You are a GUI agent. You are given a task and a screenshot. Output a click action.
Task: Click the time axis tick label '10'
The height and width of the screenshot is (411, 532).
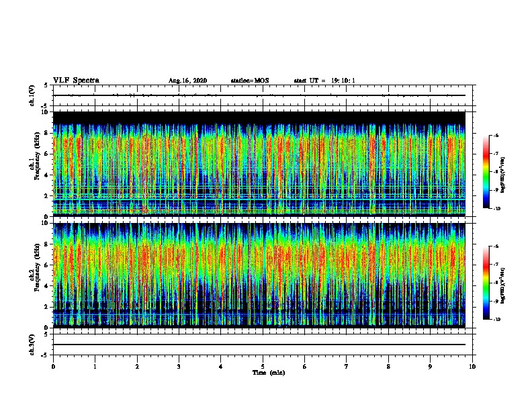(472, 367)
